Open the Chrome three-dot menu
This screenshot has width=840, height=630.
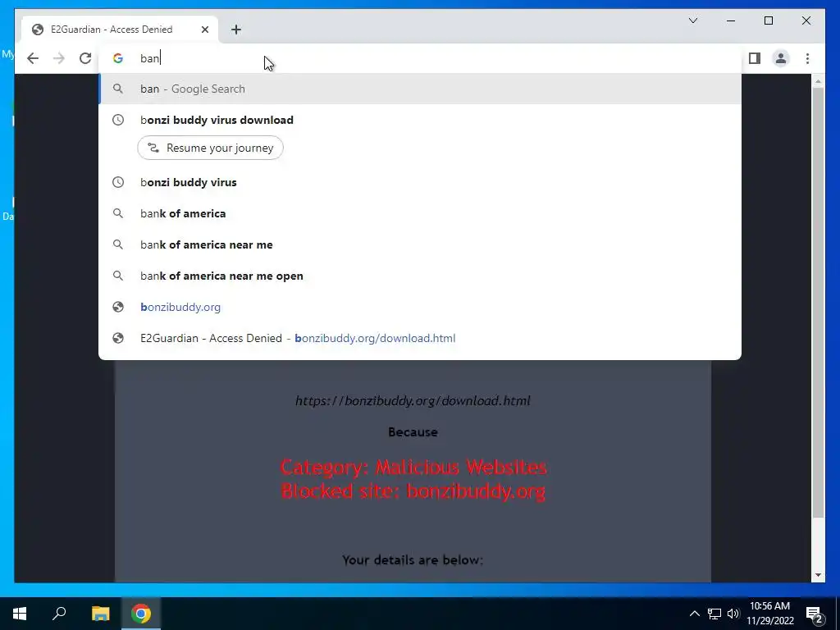click(807, 58)
